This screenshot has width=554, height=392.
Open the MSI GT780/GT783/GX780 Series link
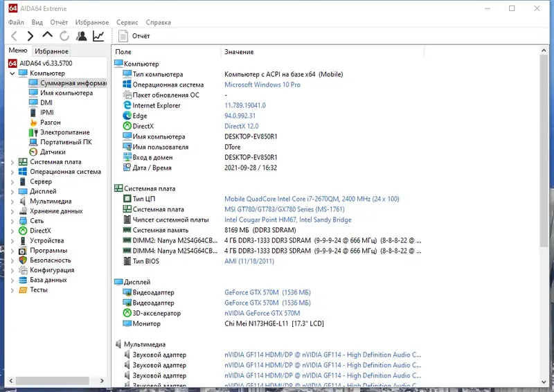[x=285, y=209]
